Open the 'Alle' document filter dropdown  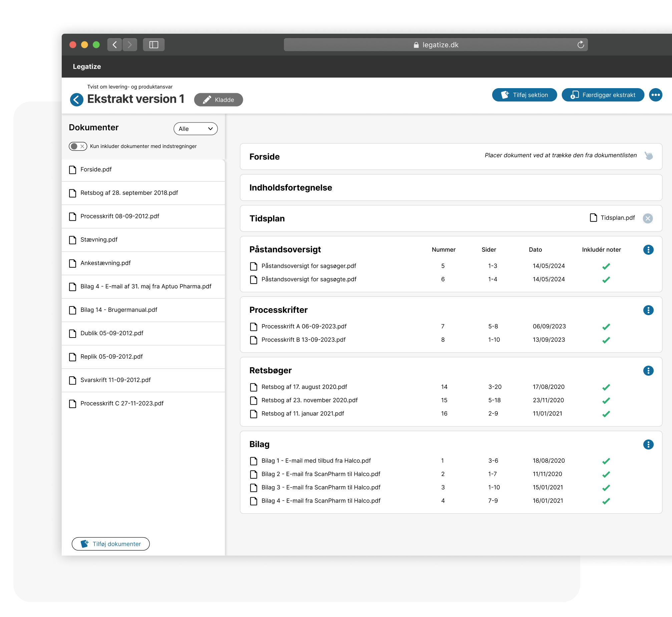pos(196,129)
